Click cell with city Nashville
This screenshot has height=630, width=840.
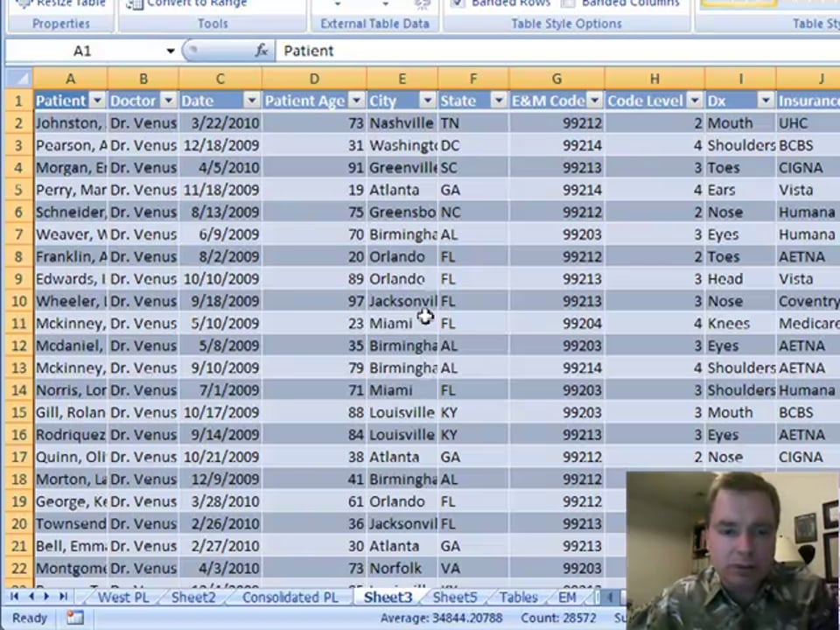(402, 123)
